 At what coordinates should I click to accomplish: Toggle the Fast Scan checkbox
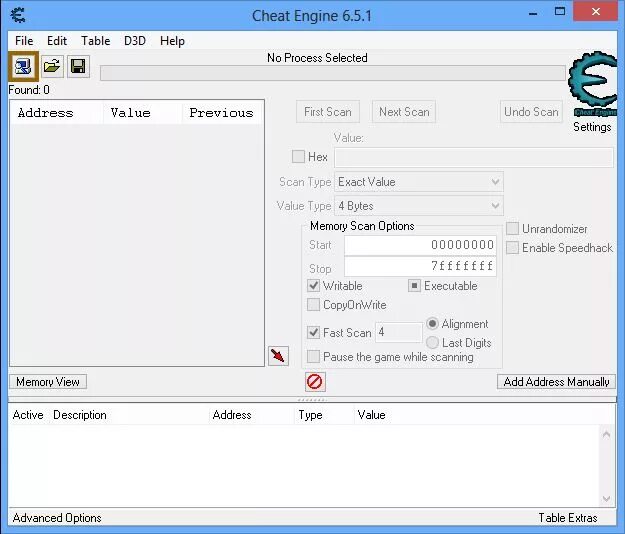pos(313,332)
